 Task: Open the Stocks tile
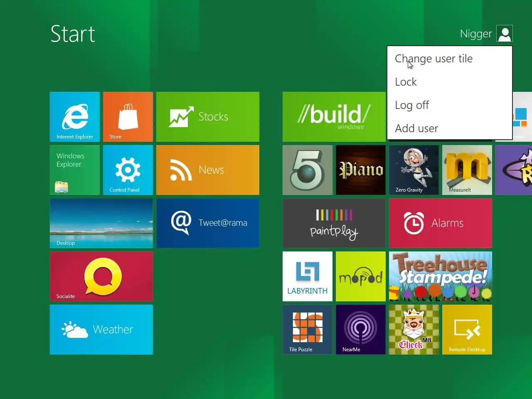208,117
